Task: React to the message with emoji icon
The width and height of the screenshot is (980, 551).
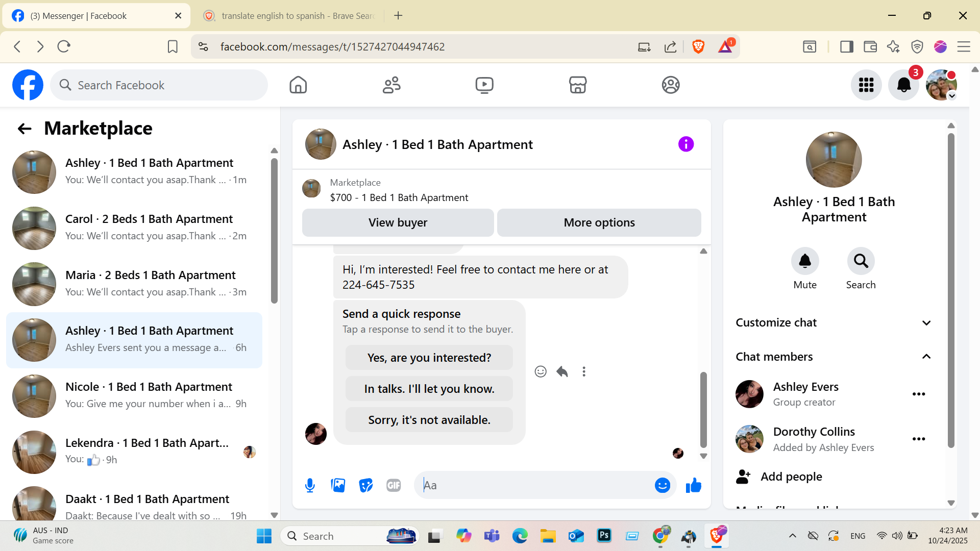Action: coord(541,371)
